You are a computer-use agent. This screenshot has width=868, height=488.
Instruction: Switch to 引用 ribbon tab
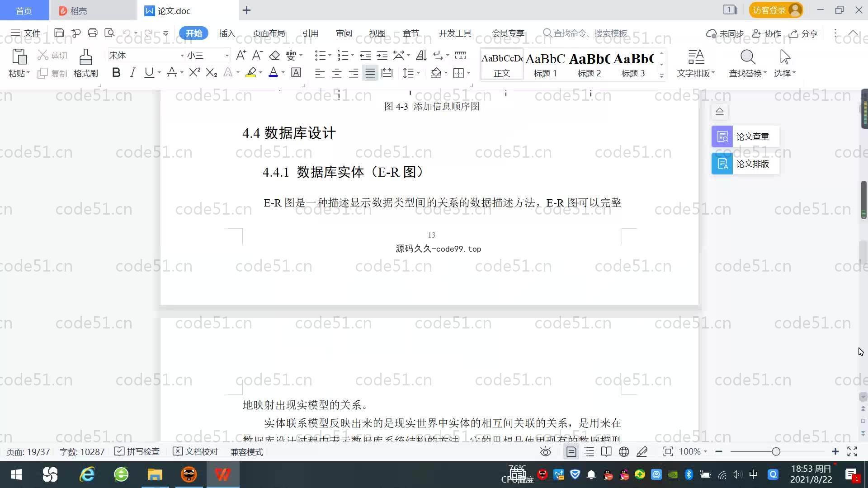click(x=310, y=33)
